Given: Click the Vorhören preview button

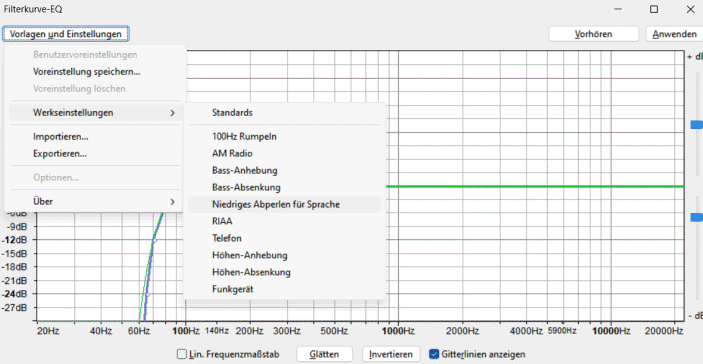Looking at the screenshot, I should [x=594, y=34].
